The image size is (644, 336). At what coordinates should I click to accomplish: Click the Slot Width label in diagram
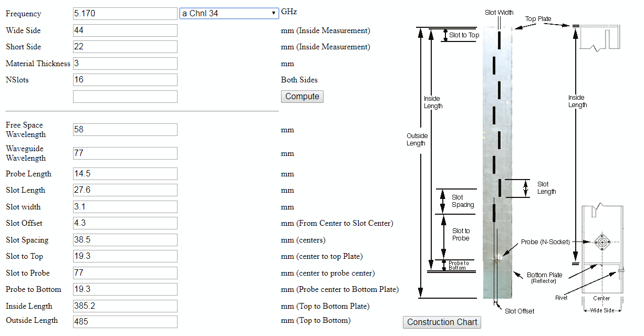[x=499, y=13]
